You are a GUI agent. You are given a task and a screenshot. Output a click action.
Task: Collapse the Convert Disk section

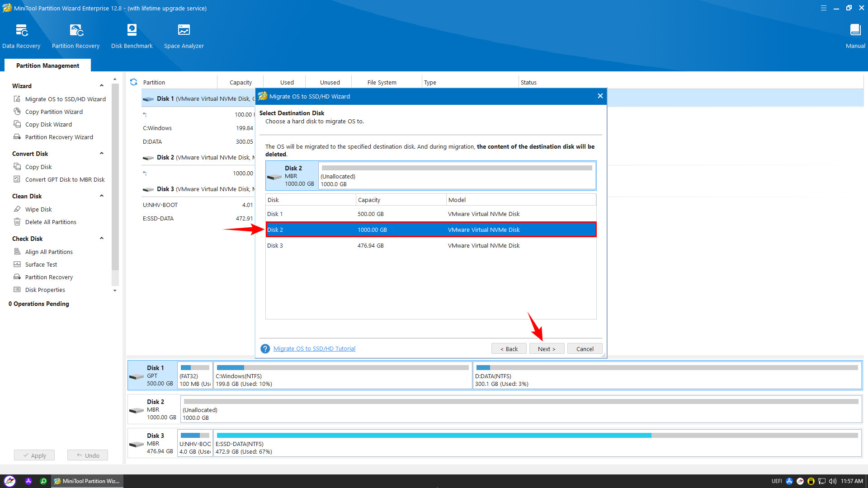pos(102,154)
